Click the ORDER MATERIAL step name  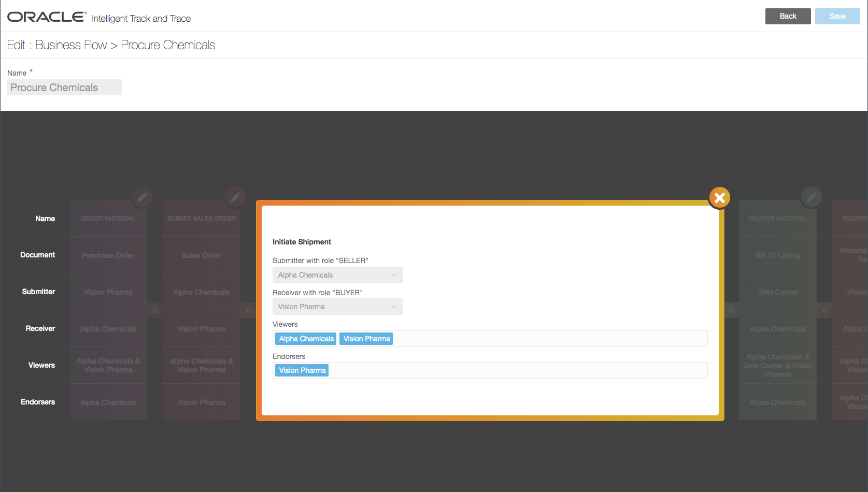108,219
